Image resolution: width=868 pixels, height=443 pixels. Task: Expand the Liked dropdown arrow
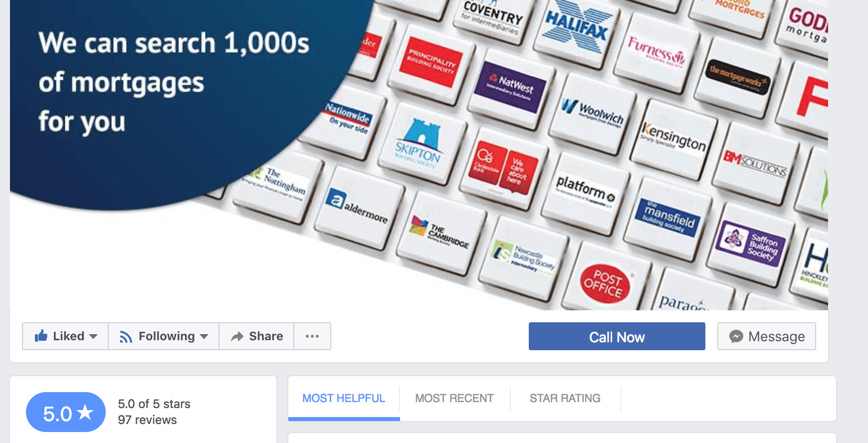[x=93, y=337]
